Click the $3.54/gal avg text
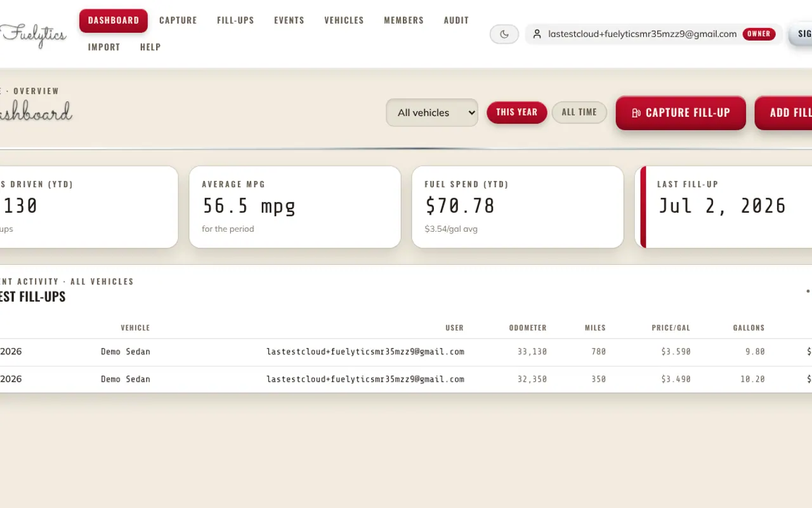Screen dimensions: 812x508 (x=451, y=229)
